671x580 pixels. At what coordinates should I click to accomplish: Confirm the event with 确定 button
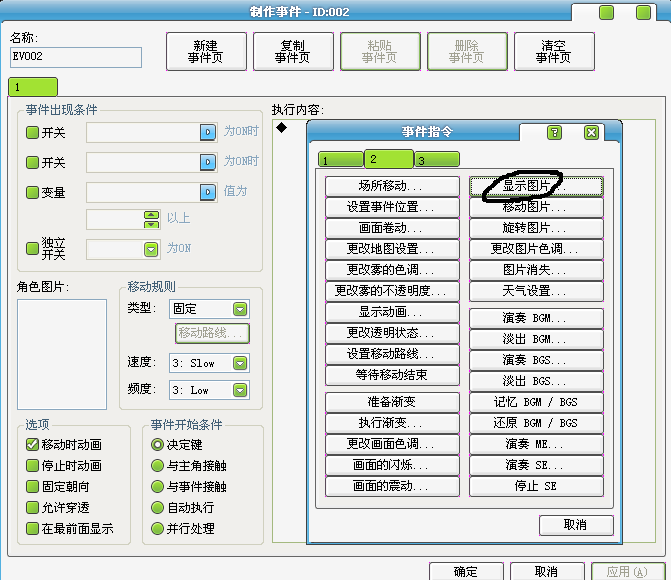466,571
